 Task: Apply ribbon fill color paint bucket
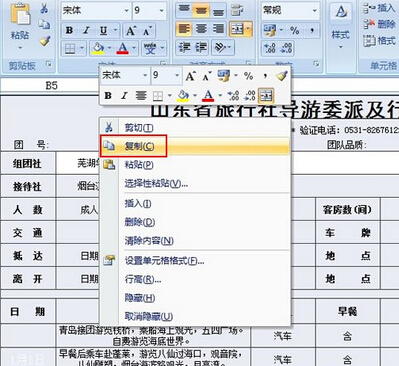tap(98, 49)
